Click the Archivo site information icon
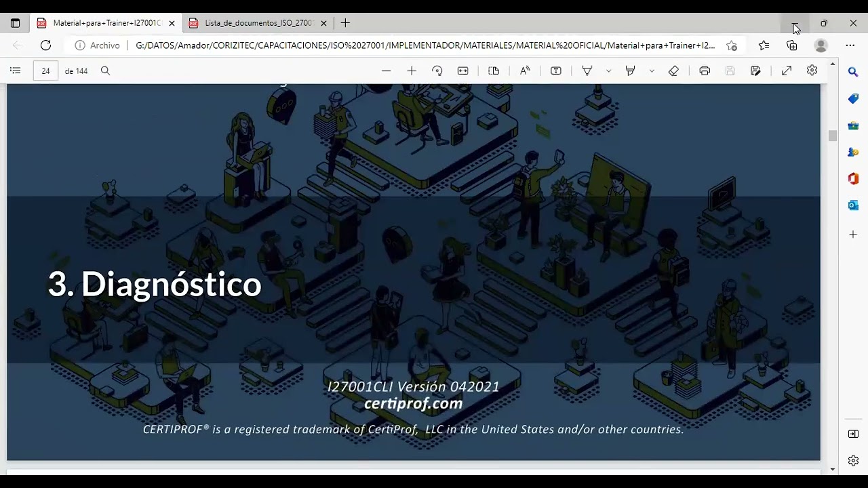Viewport: 868px width, 488px height. (x=80, y=45)
